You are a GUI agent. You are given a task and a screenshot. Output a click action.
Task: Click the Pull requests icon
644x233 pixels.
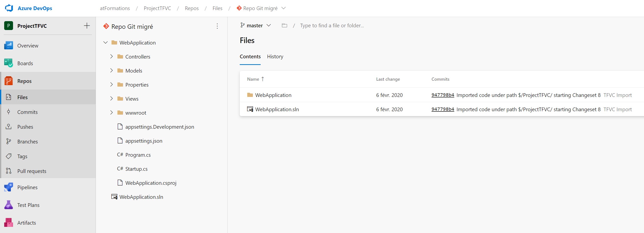point(9,171)
